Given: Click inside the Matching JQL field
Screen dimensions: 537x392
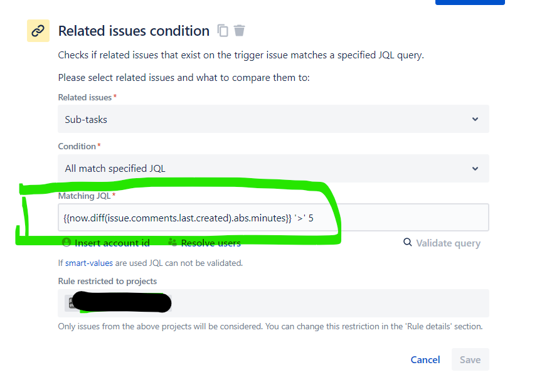Looking at the screenshot, I should pyautogui.click(x=274, y=218).
